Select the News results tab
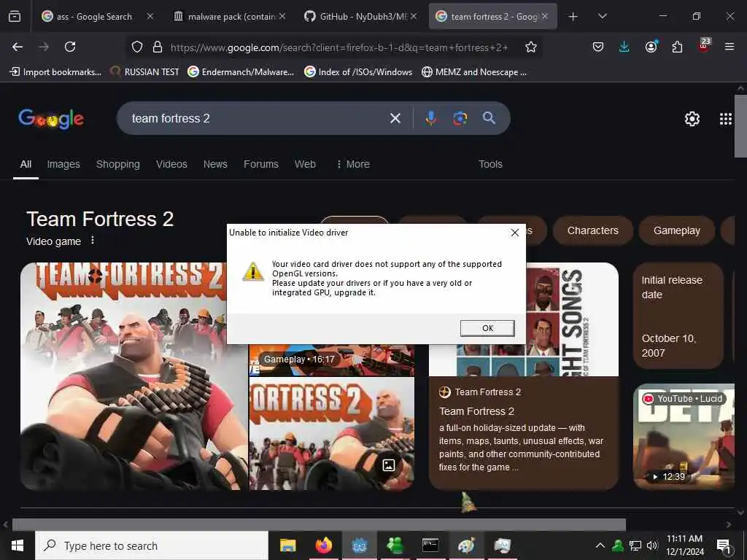The width and height of the screenshot is (747, 560). pos(215,164)
